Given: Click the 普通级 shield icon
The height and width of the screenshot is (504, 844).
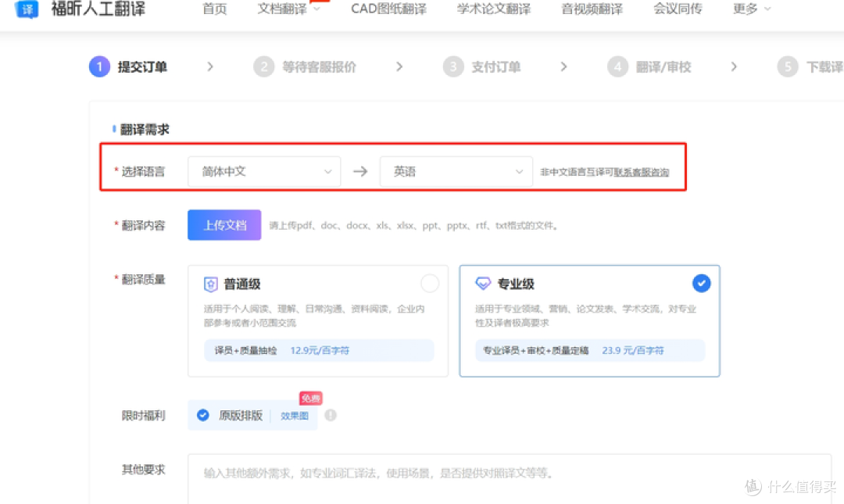Looking at the screenshot, I should (x=211, y=284).
